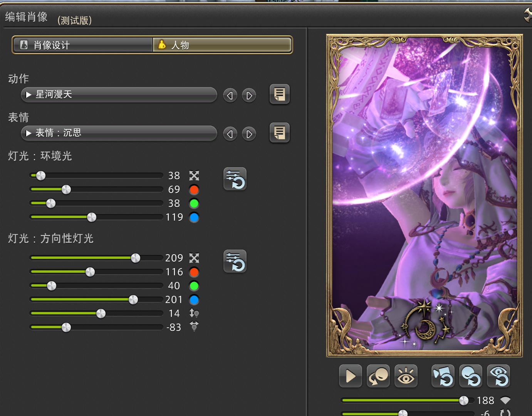
Task: Switch to the 肖像设计 tab
Action: (x=83, y=45)
